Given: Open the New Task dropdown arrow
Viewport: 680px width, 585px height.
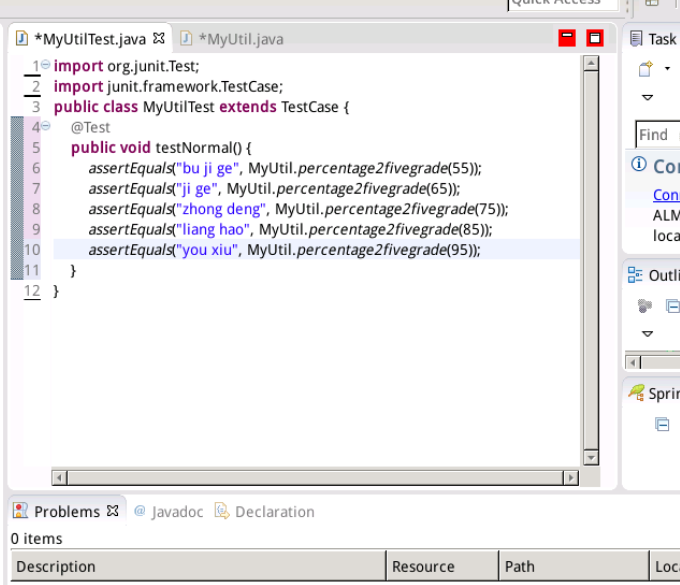Looking at the screenshot, I should (667, 69).
